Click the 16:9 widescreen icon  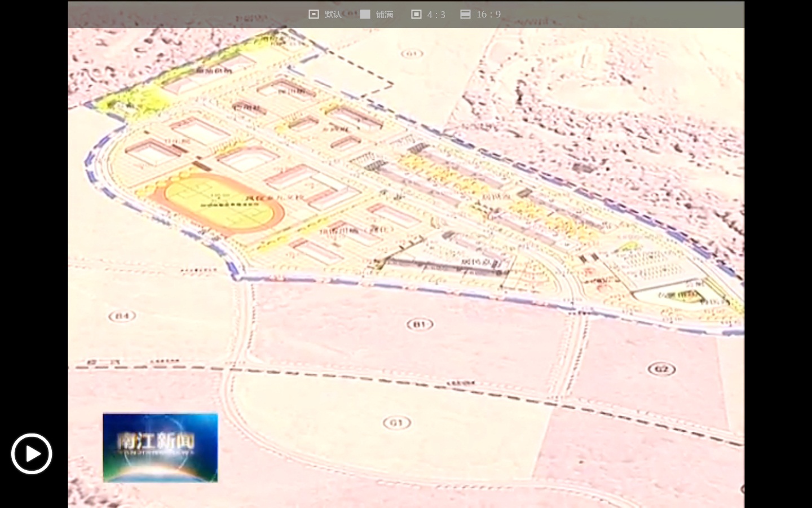click(x=465, y=14)
